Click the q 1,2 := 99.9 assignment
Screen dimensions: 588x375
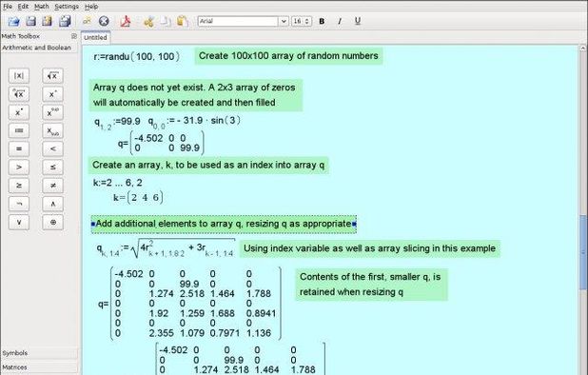click(x=117, y=122)
